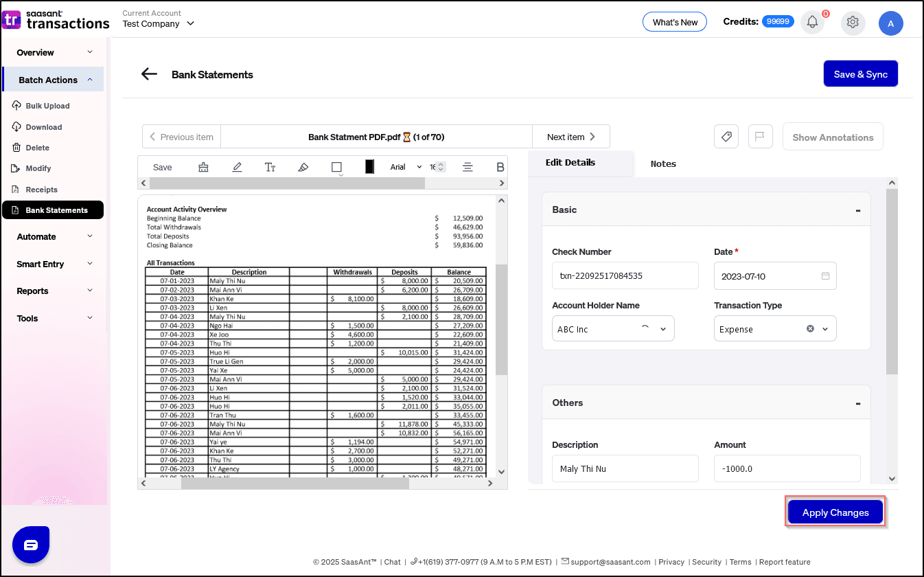
Task: Clear the Expense transaction type
Action: pyautogui.click(x=810, y=329)
